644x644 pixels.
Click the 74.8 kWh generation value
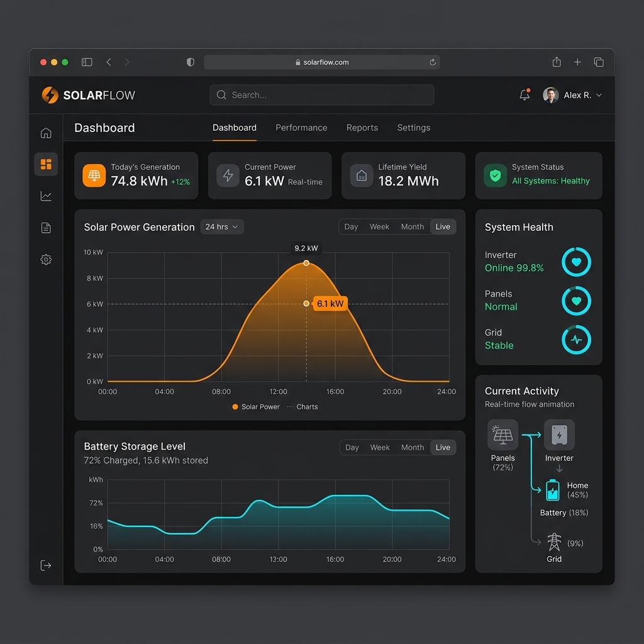coord(139,181)
